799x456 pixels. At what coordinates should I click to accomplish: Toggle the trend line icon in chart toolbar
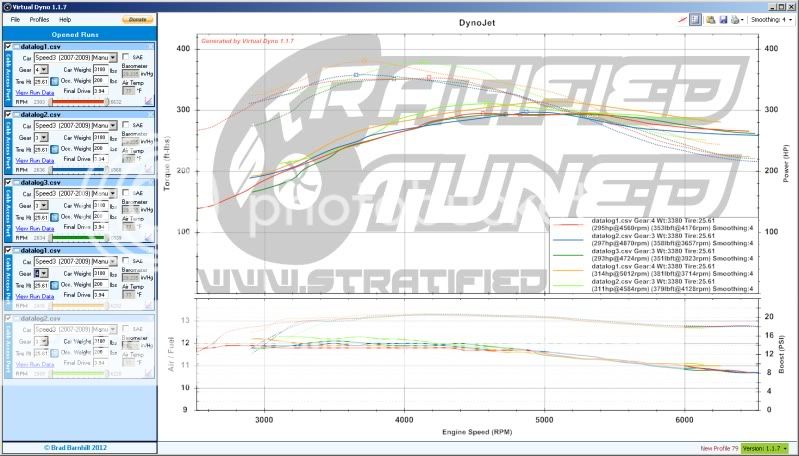pos(683,20)
